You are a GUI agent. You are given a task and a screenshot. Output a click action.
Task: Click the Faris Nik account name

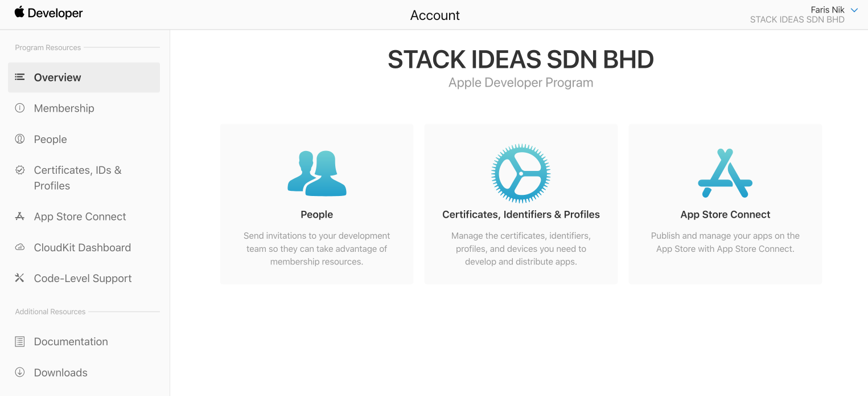(828, 10)
